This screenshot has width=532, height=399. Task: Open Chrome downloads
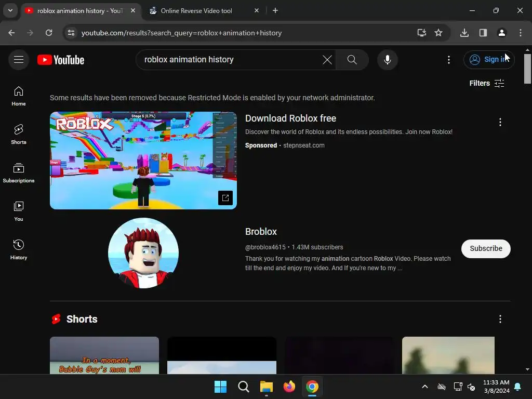pyautogui.click(x=464, y=33)
